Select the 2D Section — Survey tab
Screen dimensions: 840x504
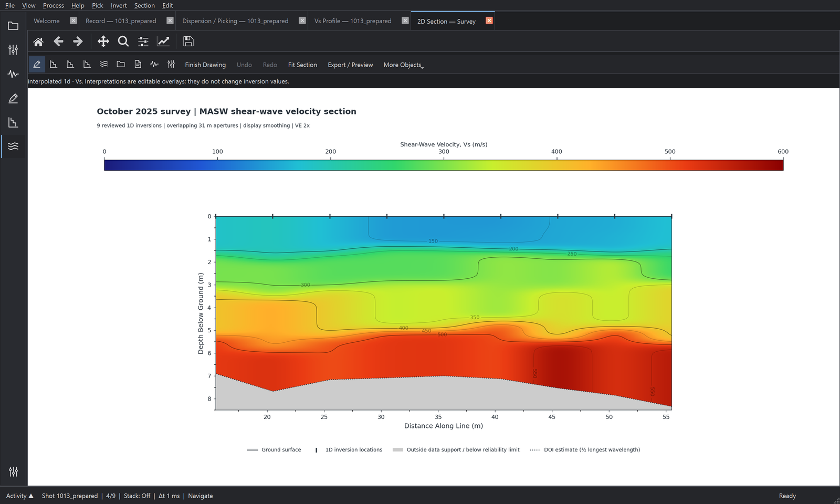(x=446, y=21)
